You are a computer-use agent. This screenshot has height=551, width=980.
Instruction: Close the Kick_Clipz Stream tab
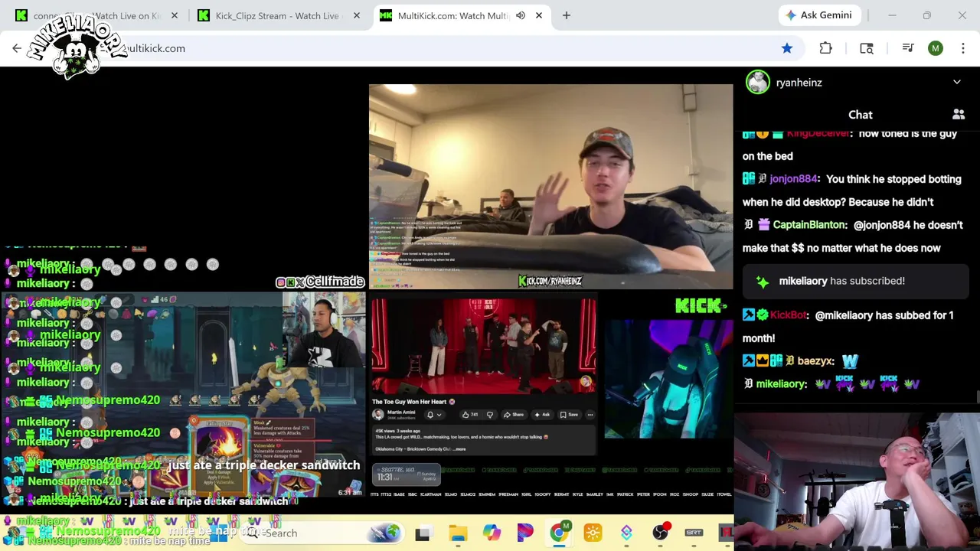coord(357,15)
